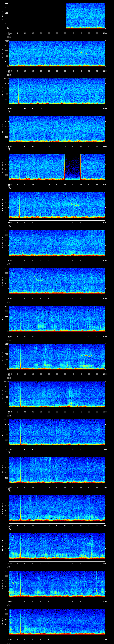Click the 21:22:00 start time label

[9, 525]
